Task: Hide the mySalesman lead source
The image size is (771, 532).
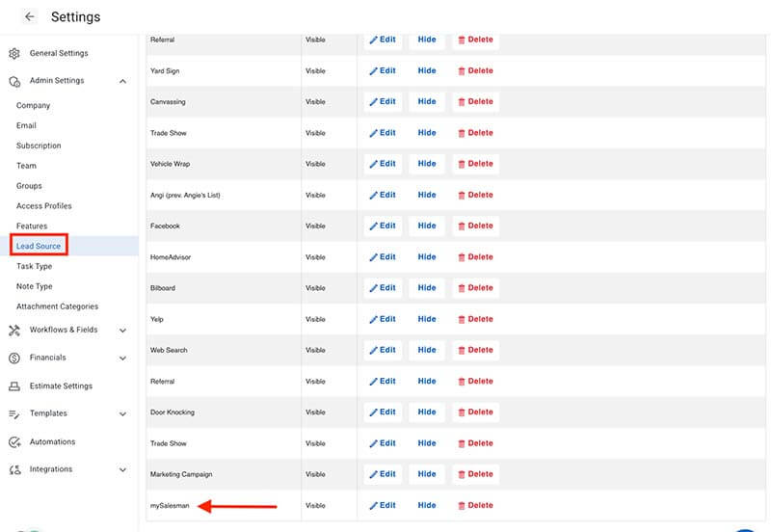Action: pyautogui.click(x=427, y=505)
